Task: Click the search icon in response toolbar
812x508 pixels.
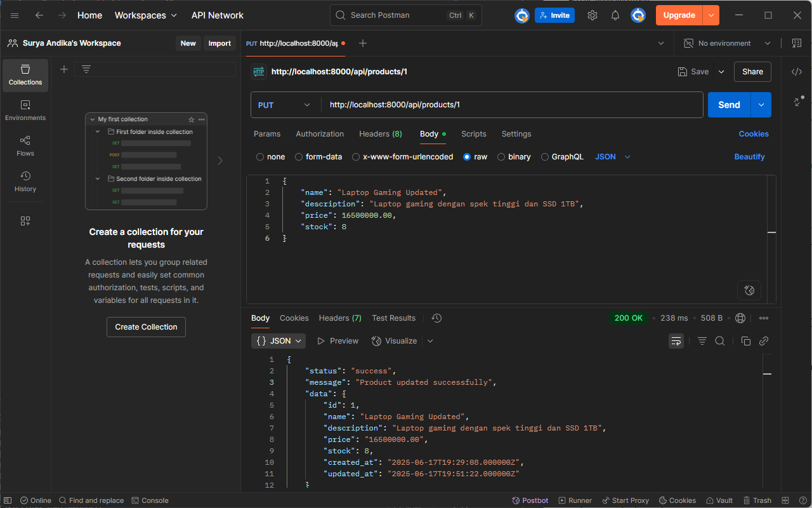Action: (x=720, y=341)
